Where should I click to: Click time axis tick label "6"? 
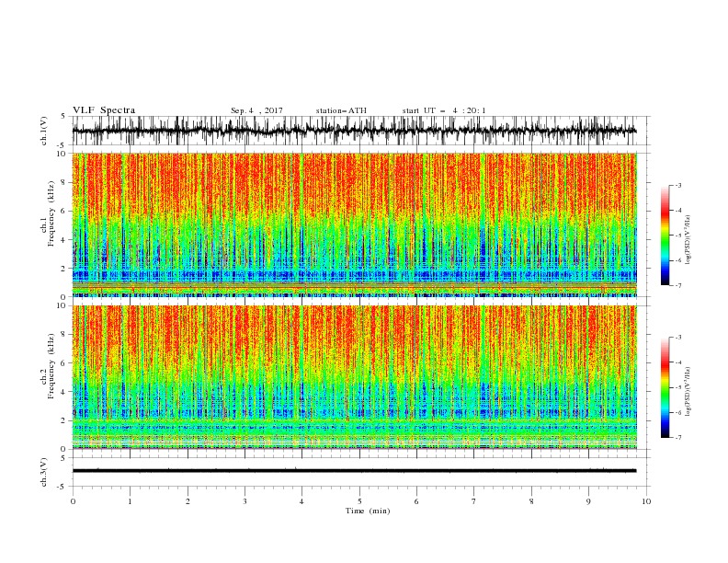pyautogui.click(x=416, y=501)
